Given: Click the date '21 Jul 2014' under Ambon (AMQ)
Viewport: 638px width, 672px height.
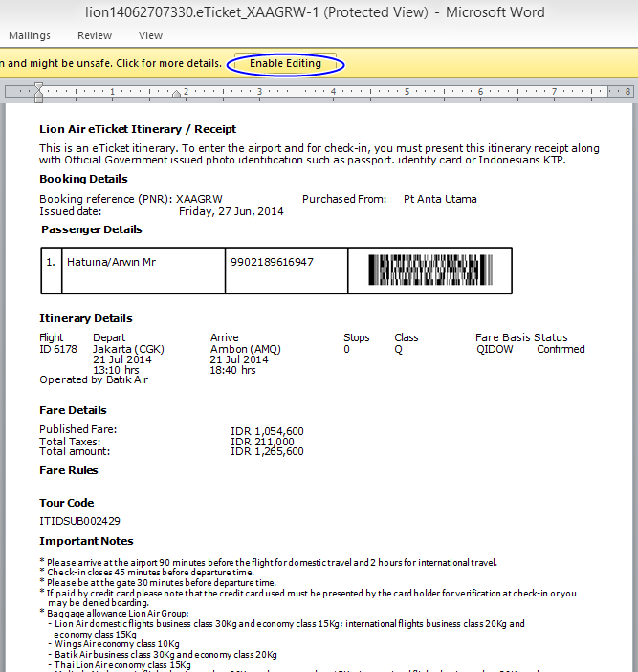Looking at the screenshot, I should click(239, 359).
